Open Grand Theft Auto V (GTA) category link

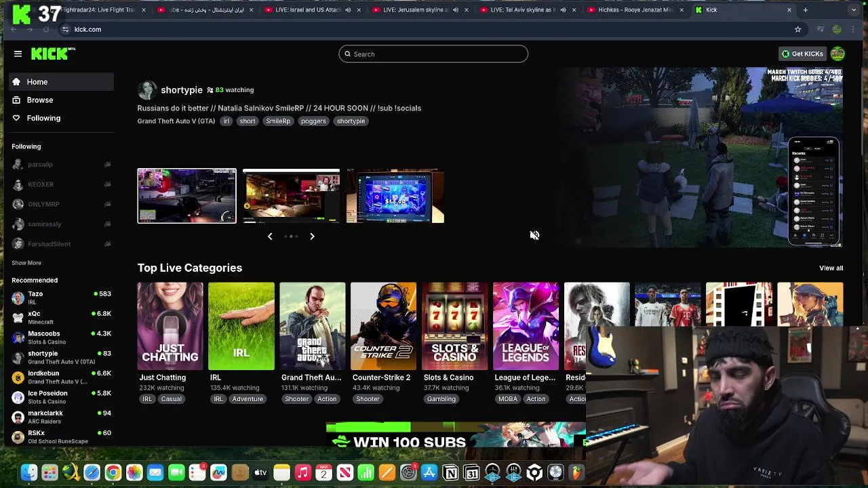tap(176, 121)
